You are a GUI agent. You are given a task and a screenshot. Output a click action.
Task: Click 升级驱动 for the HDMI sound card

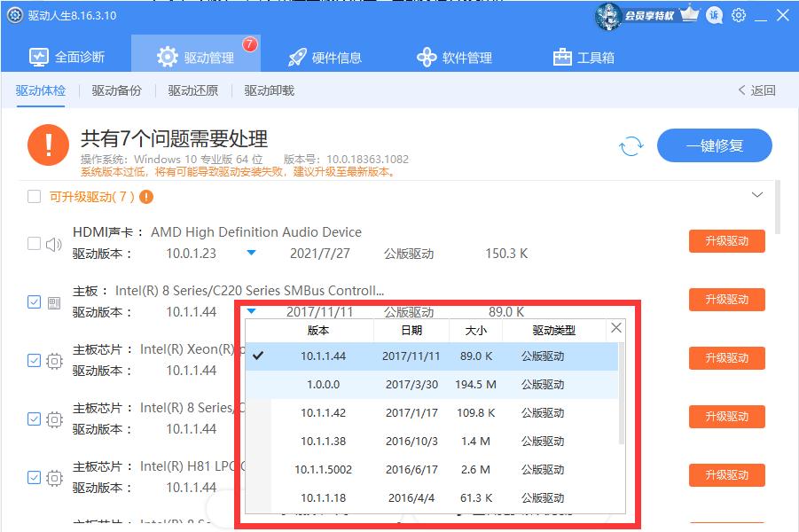pos(726,241)
